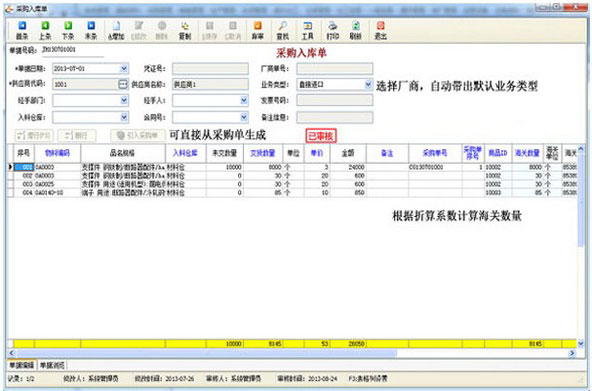This screenshot has height=391, width=592.
Task: Click the 复制 copy toolbar icon
Action: click(185, 31)
